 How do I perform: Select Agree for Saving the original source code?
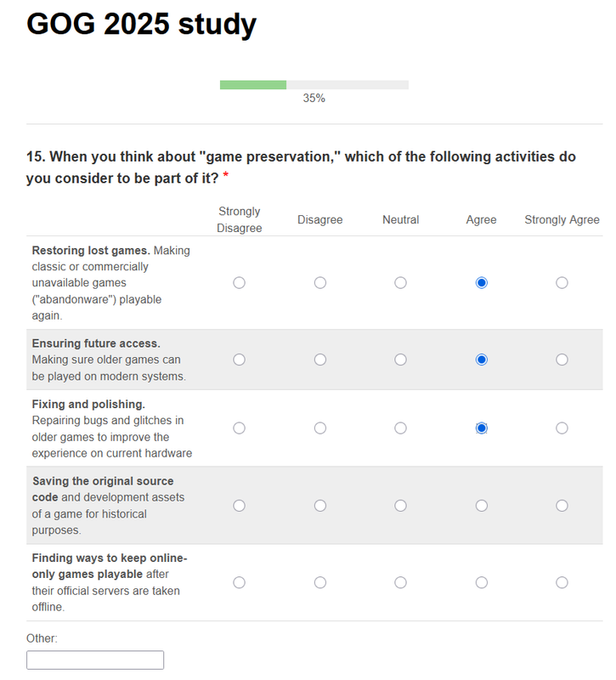[x=481, y=506]
